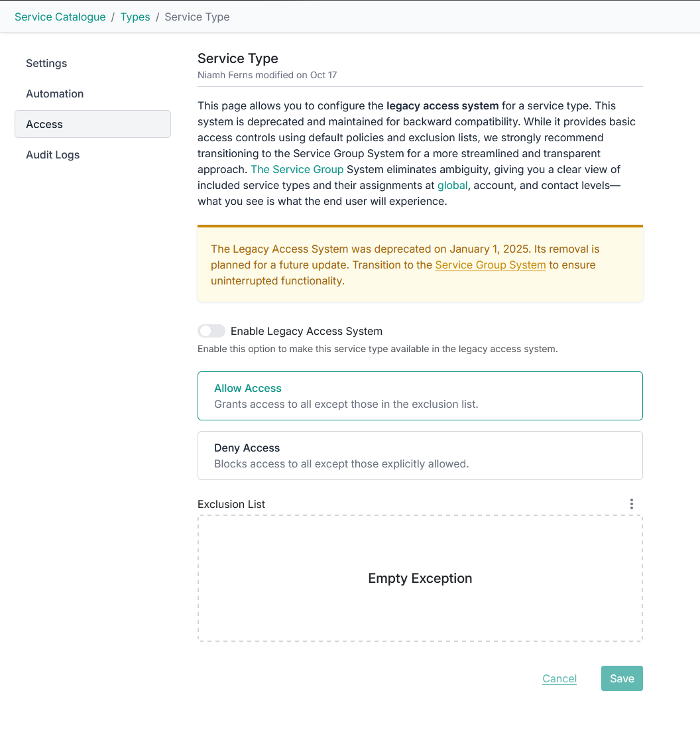Viewport: 700px width, 742px height.
Task: Click the Service Type page heading
Action: coord(237,58)
